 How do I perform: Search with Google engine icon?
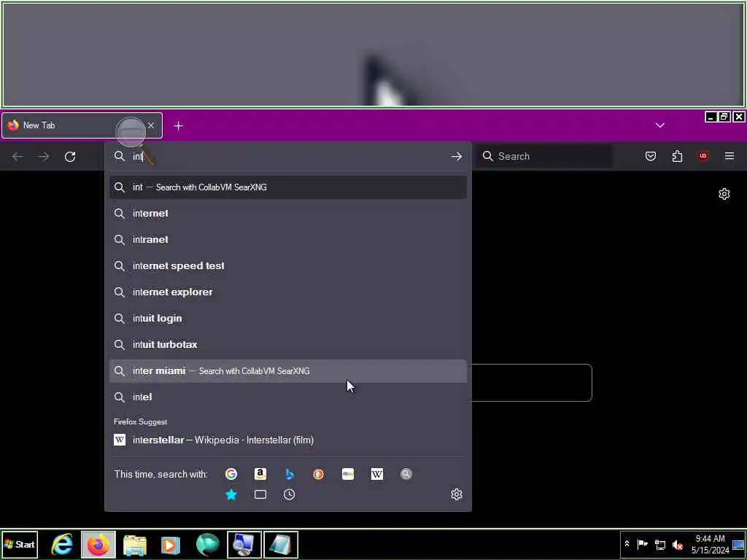click(x=231, y=474)
